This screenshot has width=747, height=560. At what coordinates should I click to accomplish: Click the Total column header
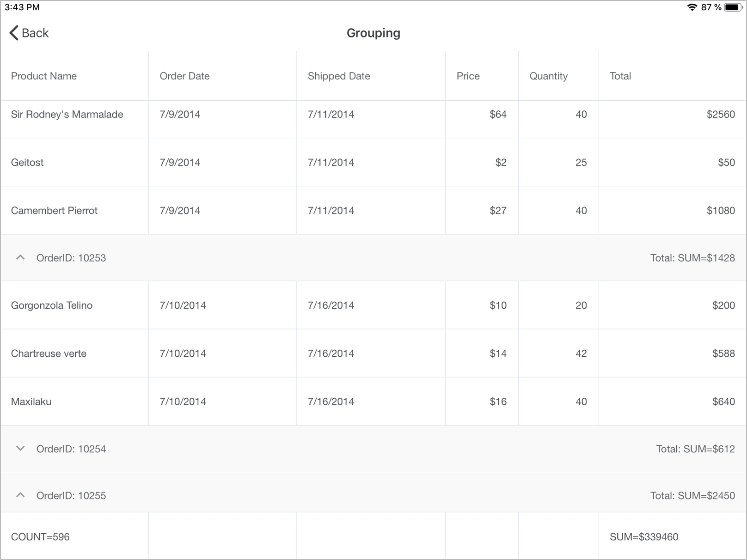point(620,76)
